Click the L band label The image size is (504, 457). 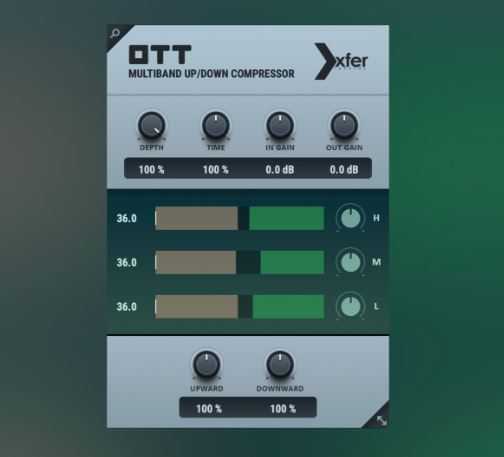pos(376,306)
